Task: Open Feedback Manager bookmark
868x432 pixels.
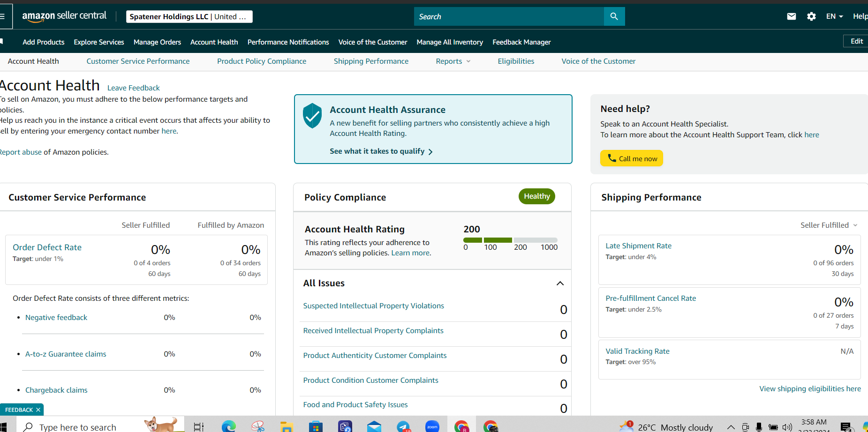Action: click(521, 42)
